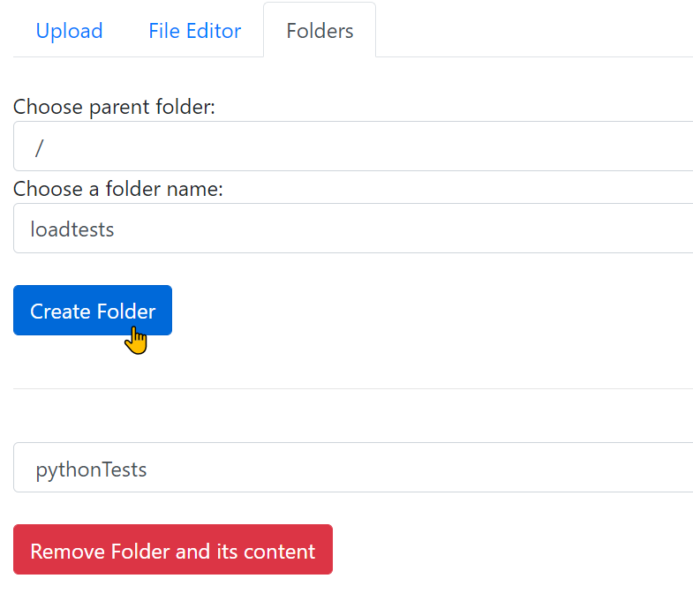Switch to the Upload tab

[70, 31]
